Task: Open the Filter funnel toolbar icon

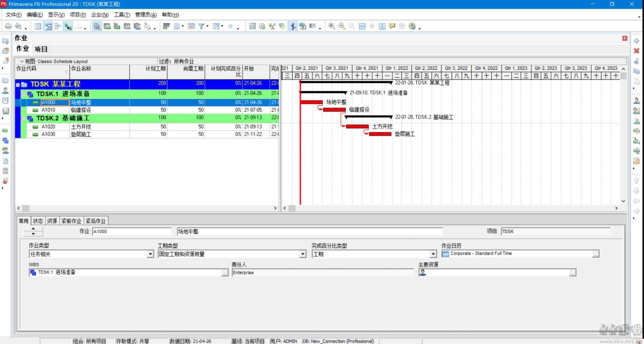Action: pyautogui.click(x=201, y=26)
